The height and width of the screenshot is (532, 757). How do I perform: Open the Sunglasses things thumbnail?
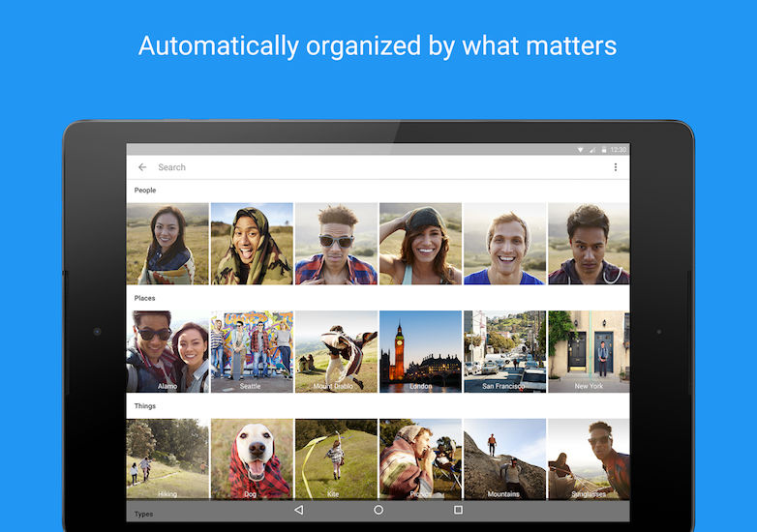(589, 458)
